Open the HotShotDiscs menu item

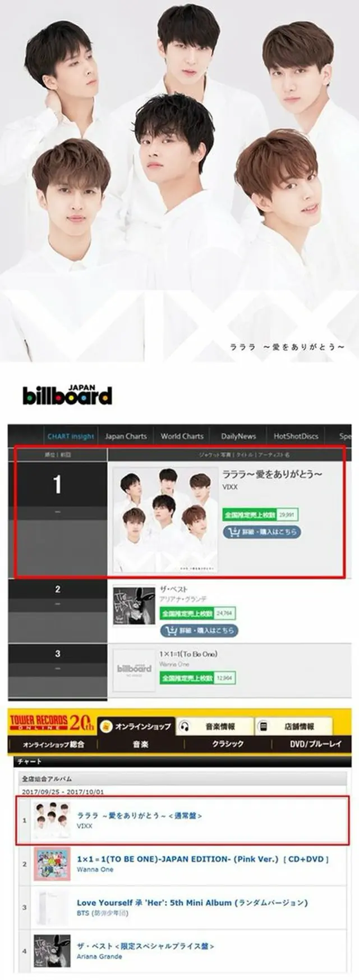296,436
